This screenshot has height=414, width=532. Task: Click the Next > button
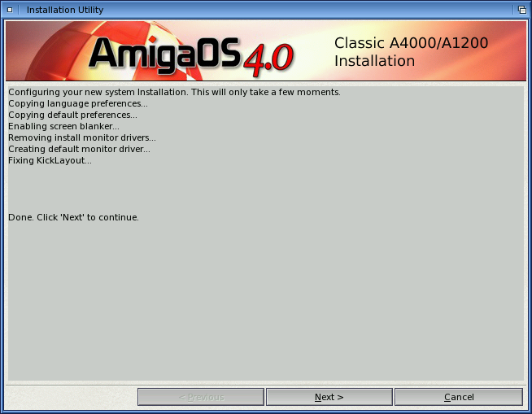[x=329, y=397]
